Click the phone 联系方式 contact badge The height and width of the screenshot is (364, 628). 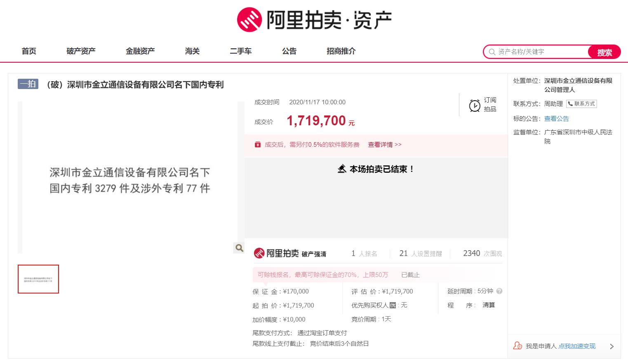click(x=581, y=104)
